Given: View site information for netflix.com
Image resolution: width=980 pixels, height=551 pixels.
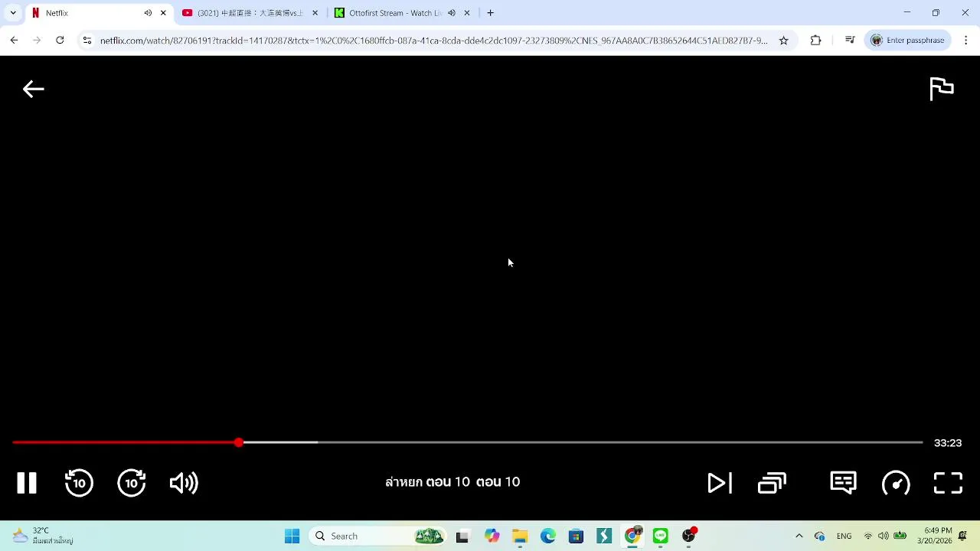Looking at the screenshot, I should pyautogui.click(x=87, y=41).
